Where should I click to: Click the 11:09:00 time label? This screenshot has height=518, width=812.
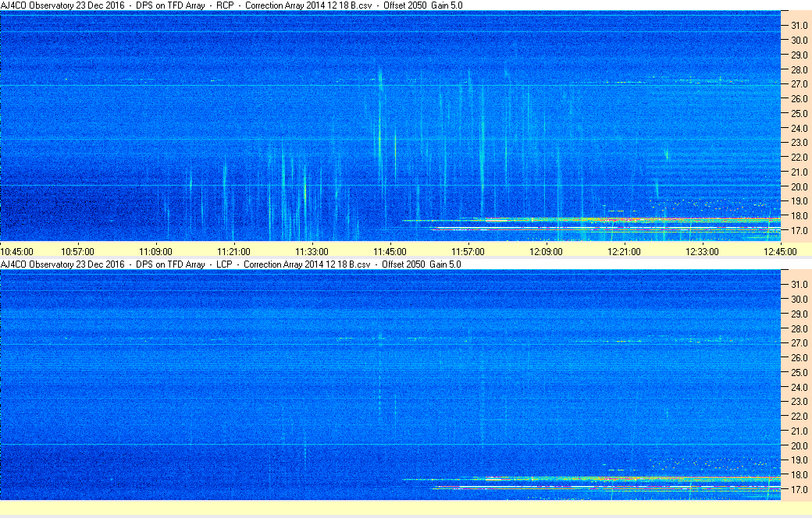155,251
